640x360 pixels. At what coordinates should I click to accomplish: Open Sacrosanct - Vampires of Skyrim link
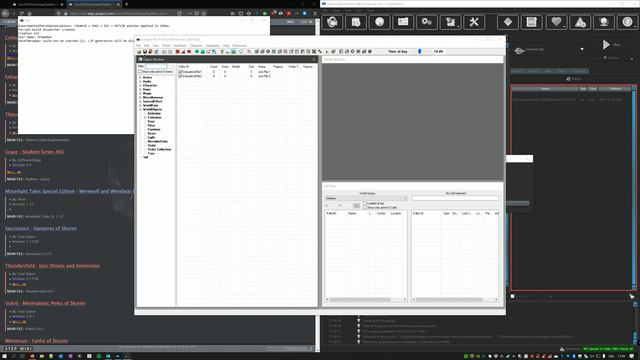point(41,229)
